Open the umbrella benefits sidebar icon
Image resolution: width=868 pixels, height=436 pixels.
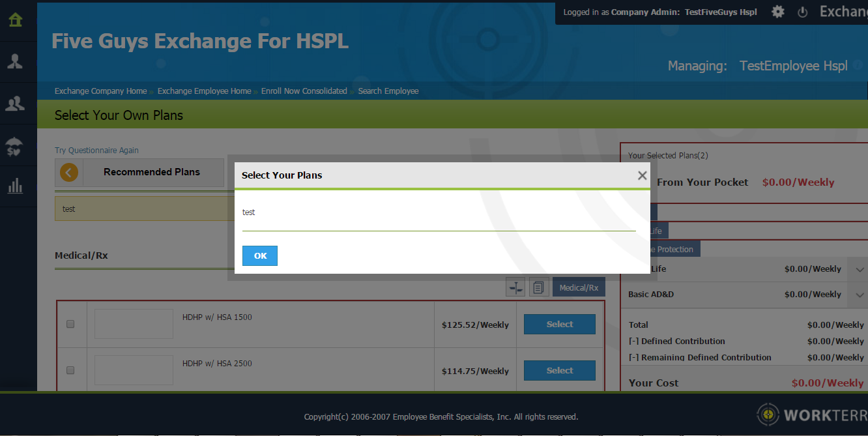pos(15,146)
